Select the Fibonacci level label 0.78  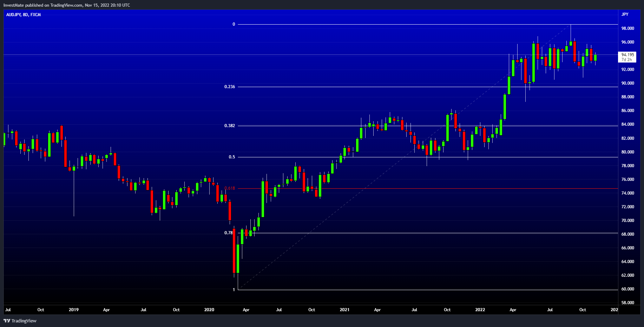pos(229,233)
